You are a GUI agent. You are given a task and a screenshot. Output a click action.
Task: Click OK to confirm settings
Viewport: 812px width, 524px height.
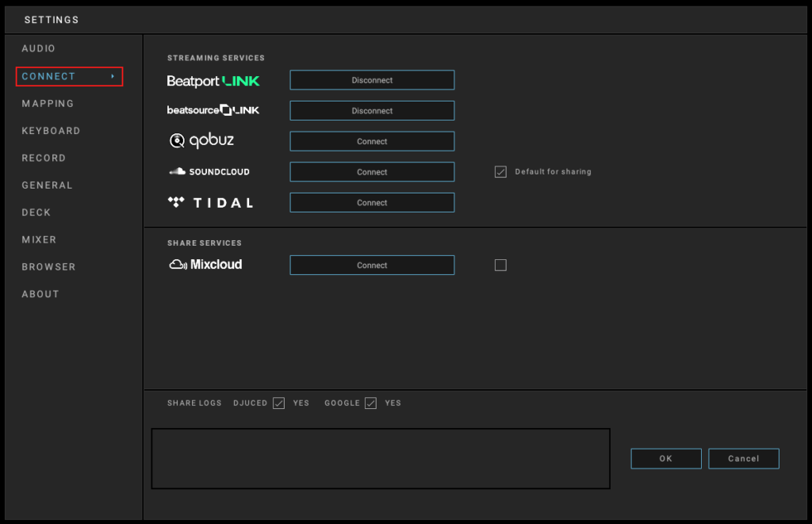665,459
